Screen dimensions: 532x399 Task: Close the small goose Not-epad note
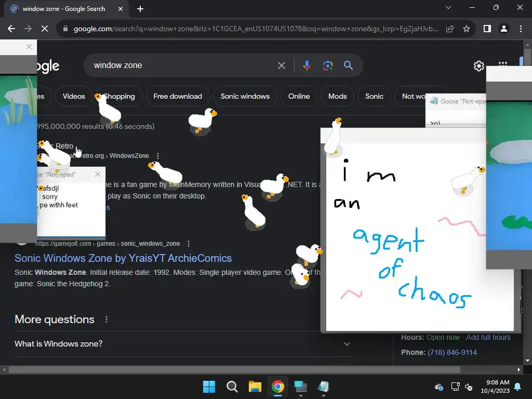(98, 174)
